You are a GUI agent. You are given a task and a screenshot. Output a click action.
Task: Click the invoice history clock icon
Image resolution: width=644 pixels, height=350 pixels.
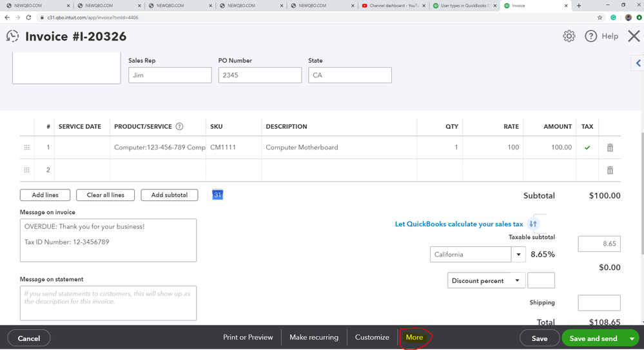[12, 37]
